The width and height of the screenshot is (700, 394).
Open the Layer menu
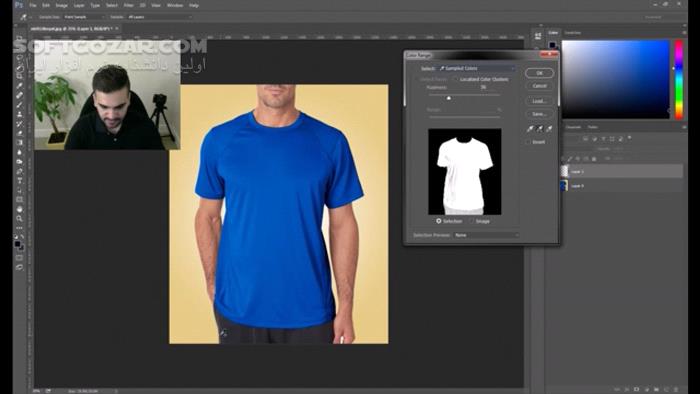pos(79,5)
